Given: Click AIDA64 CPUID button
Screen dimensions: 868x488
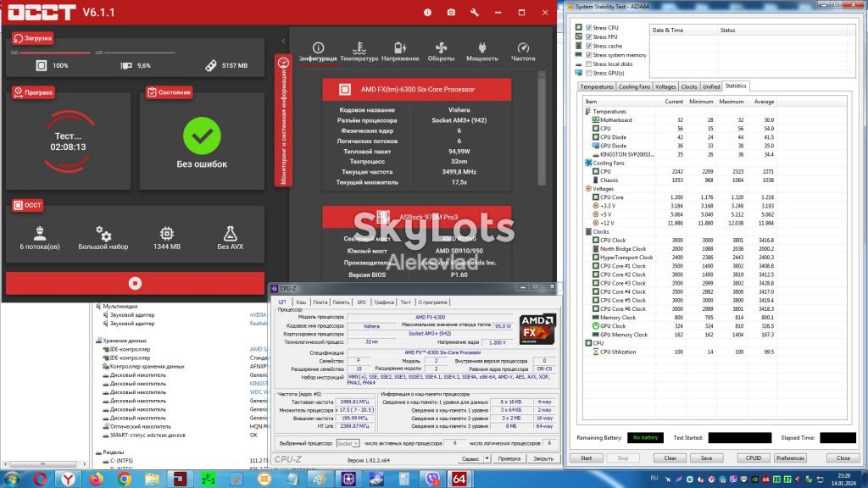Looking at the screenshot, I should point(754,458).
